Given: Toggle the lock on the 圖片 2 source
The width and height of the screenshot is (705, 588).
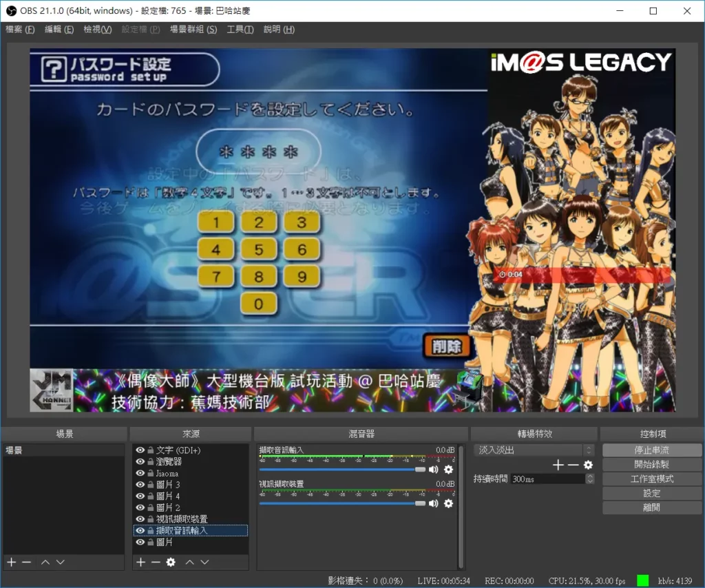Looking at the screenshot, I should pos(151,507).
